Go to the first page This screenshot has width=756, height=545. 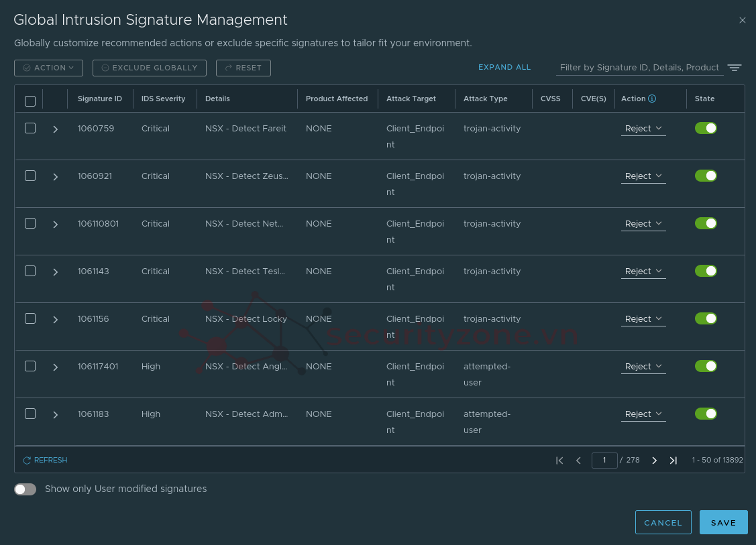click(x=559, y=461)
